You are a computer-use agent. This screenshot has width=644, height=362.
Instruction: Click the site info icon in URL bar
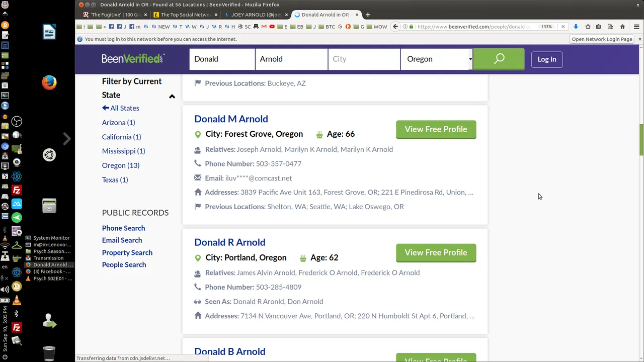tap(405, 27)
